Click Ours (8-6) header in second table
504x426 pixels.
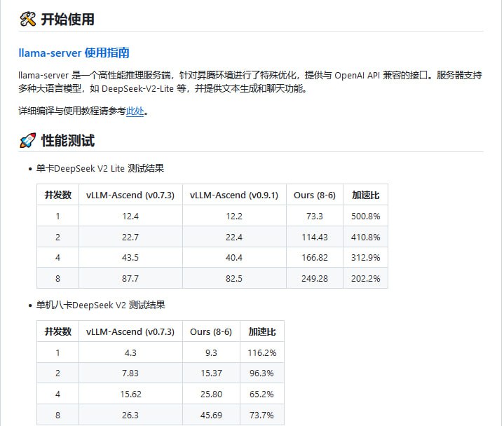coord(211,331)
